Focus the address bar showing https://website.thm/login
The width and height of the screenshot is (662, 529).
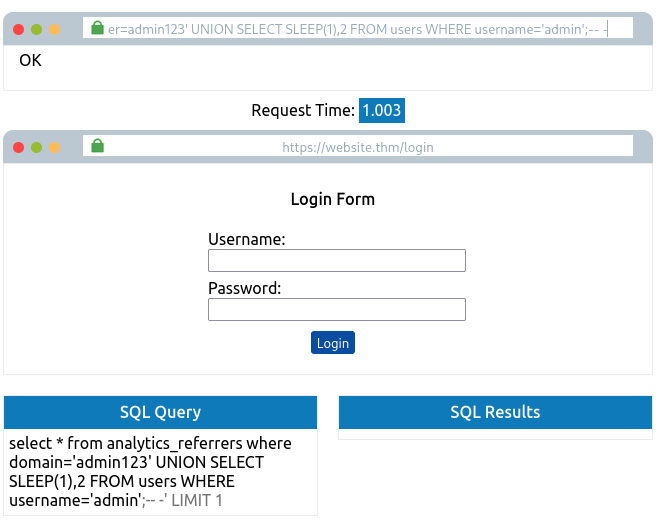tap(358, 146)
